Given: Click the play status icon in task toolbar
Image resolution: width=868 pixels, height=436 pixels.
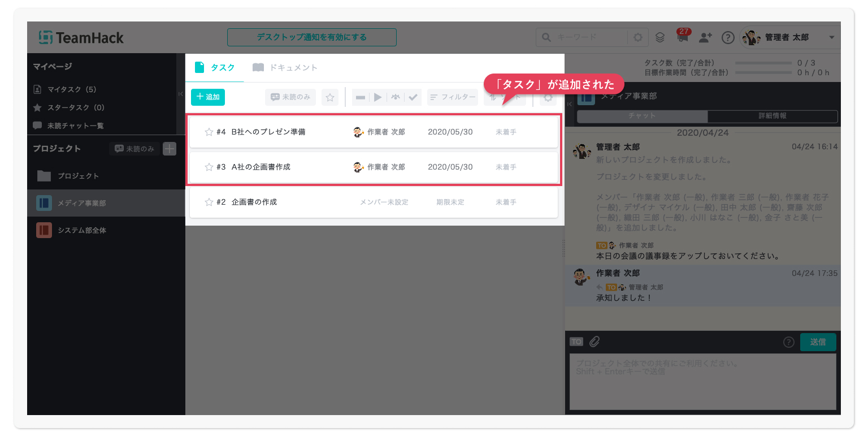Looking at the screenshot, I should tap(378, 97).
